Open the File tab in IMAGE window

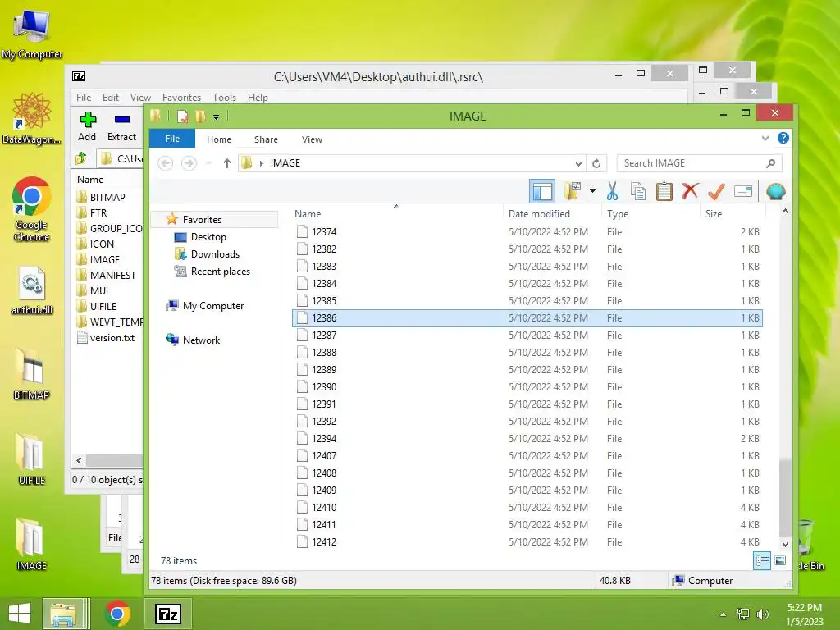[x=172, y=139]
